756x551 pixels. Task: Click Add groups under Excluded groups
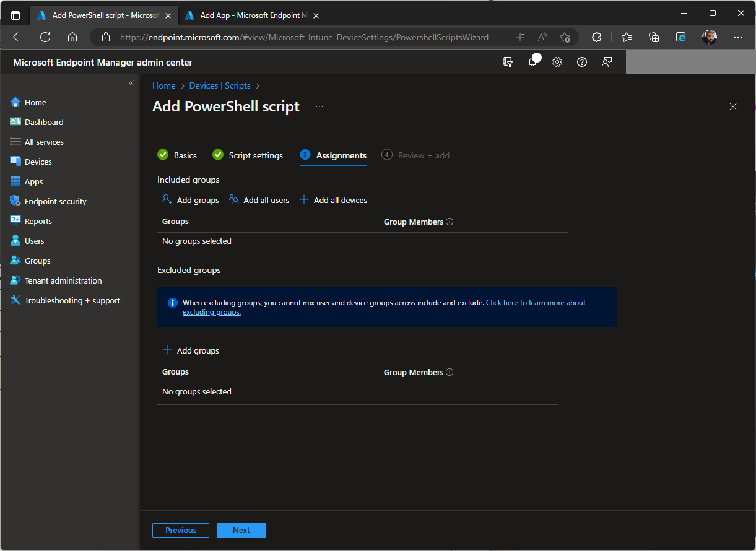point(190,350)
